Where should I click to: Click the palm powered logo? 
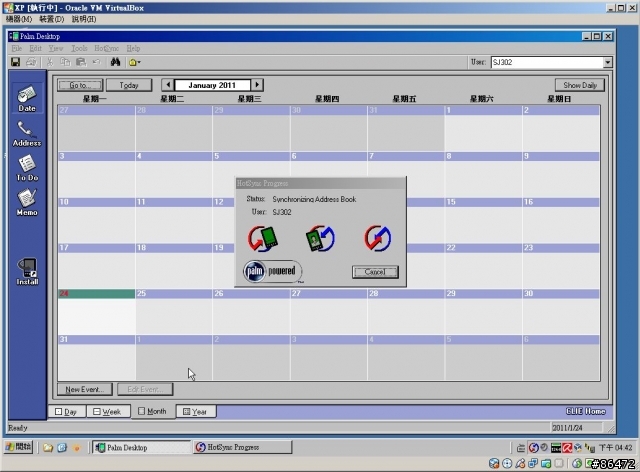[x=273, y=272]
